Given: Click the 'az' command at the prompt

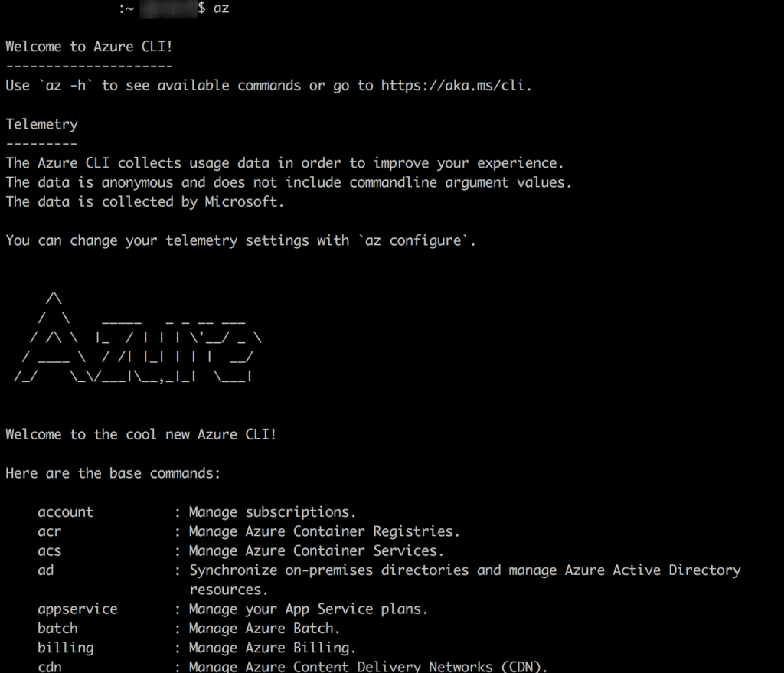Looking at the screenshot, I should click(x=221, y=8).
